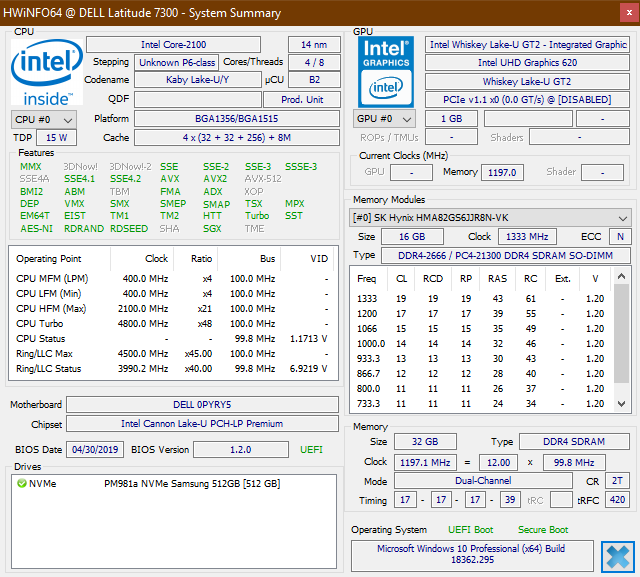The height and width of the screenshot is (577, 640).
Task: Click the green NVMe drive status icon
Action: pos(22,484)
